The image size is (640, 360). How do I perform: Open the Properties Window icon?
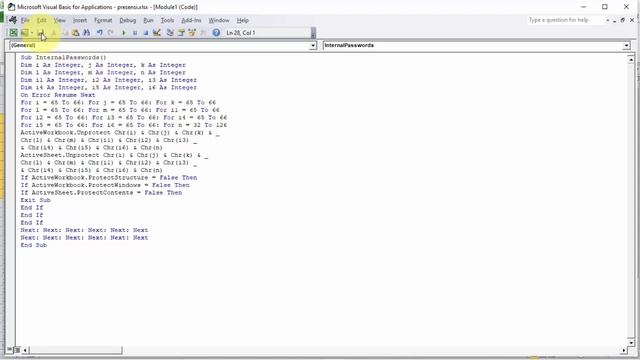coord(181,33)
